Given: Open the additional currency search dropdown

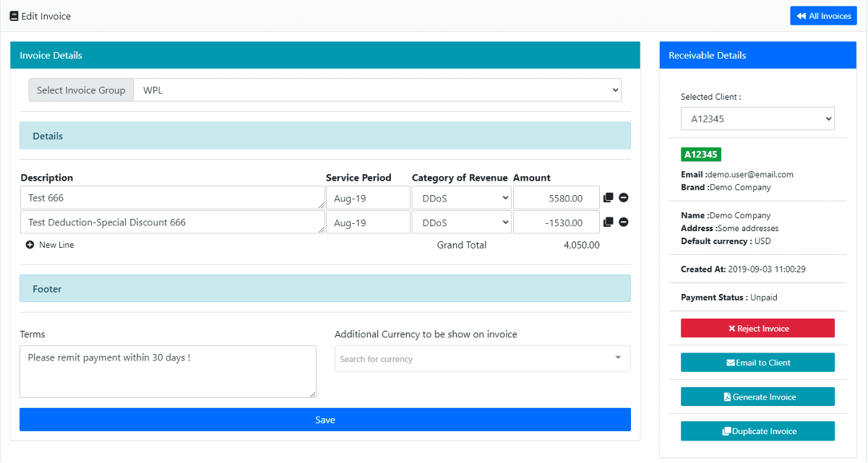Looking at the screenshot, I should point(482,359).
